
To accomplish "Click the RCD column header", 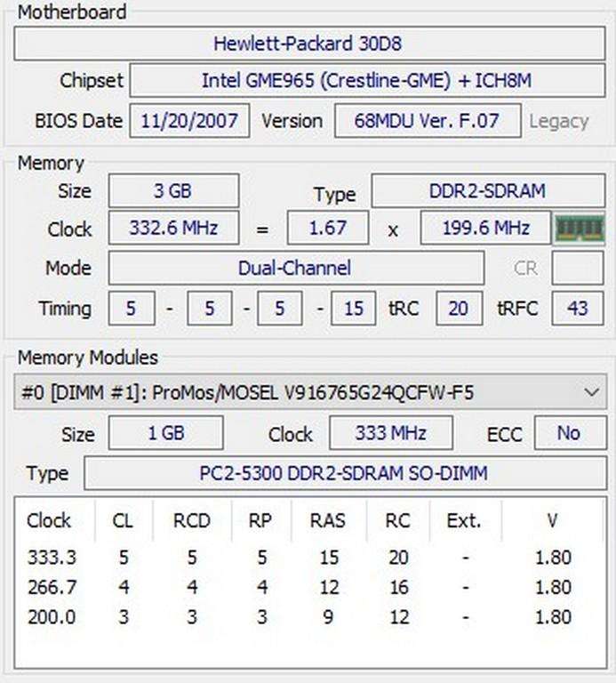I will pyautogui.click(x=192, y=520).
